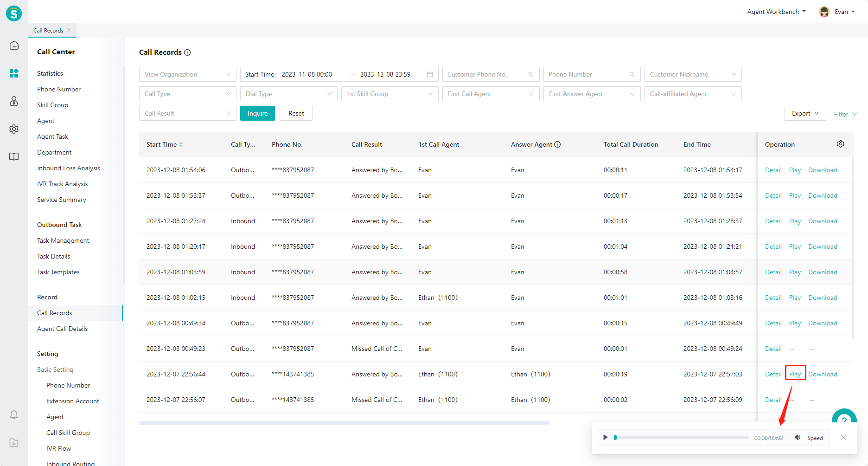Image resolution: width=868 pixels, height=466 pixels.
Task: Click the Inquire button
Action: click(x=257, y=113)
